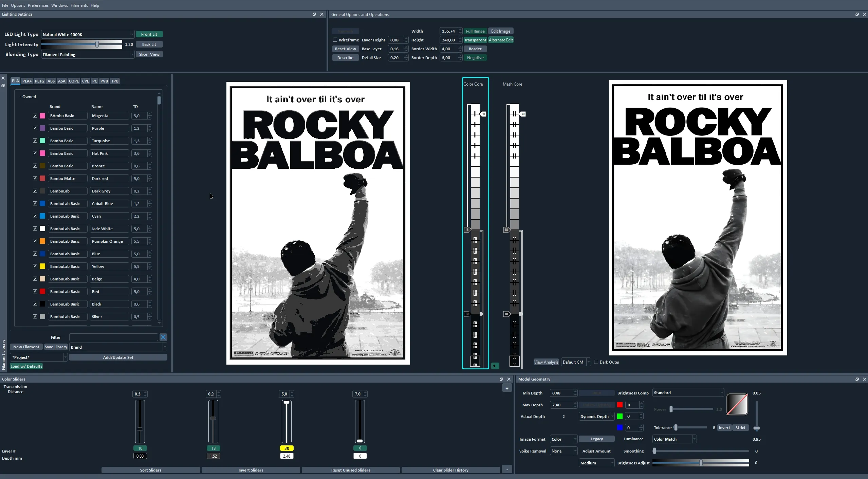Switch to the ABS filament tab
The image size is (868, 479).
coord(51,81)
